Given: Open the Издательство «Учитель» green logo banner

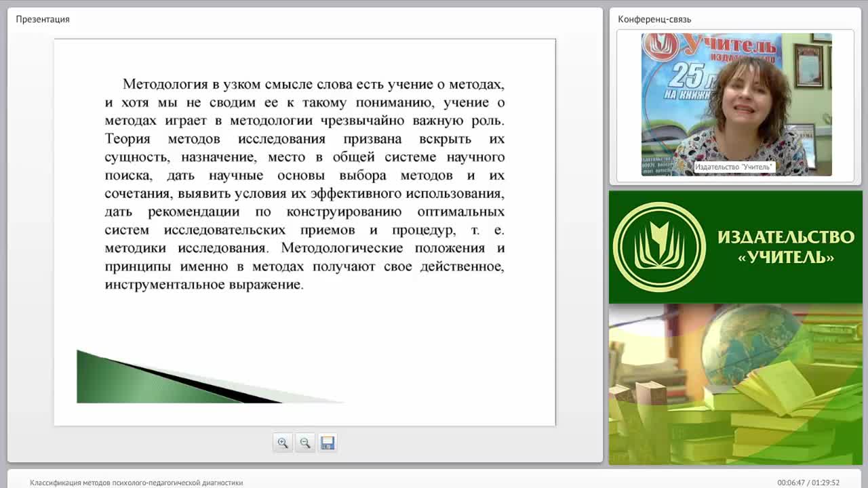Looking at the screenshot, I should [x=736, y=247].
